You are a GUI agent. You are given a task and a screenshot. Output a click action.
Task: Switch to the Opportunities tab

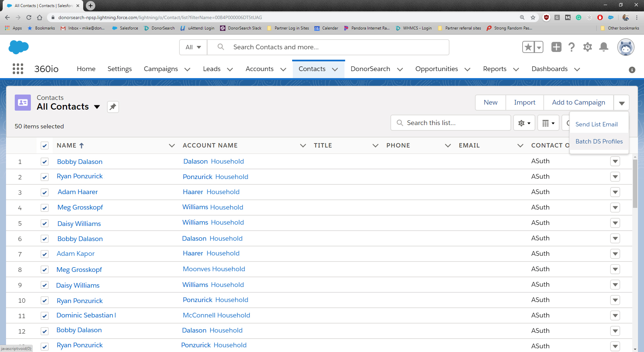(x=436, y=69)
